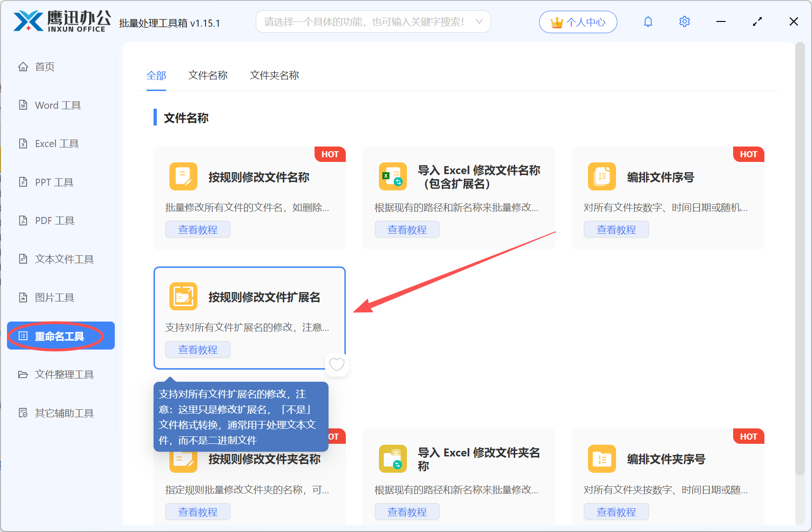Viewport: 812px width, 532px height.
Task: Open 其它辅助工具 in the sidebar
Action: click(x=61, y=413)
